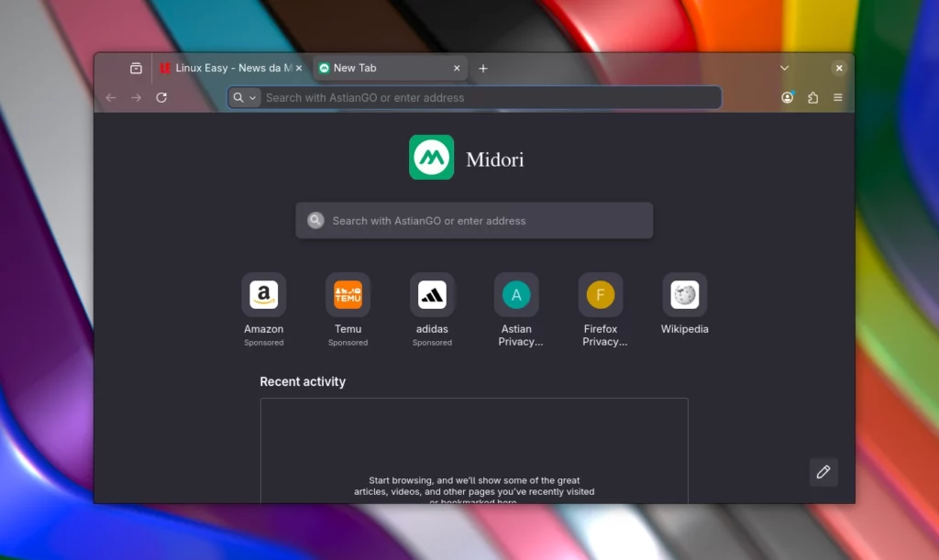Open the search engine selector dropdown
The width and height of the screenshot is (939, 560).
[x=243, y=97]
